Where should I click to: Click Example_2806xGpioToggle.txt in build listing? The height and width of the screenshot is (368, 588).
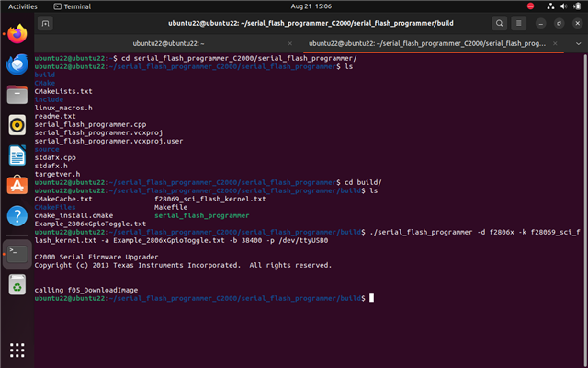[90, 224]
